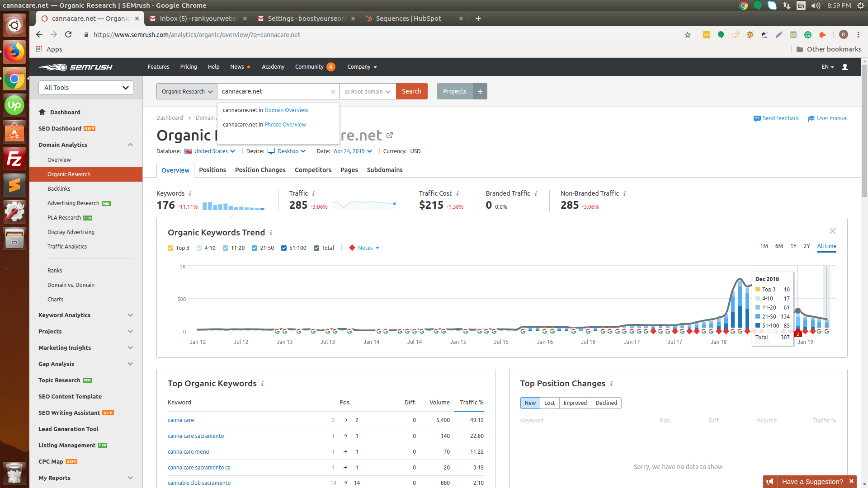Open the Trash in the dock
This screenshot has height=488, width=868.
point(14,473)
